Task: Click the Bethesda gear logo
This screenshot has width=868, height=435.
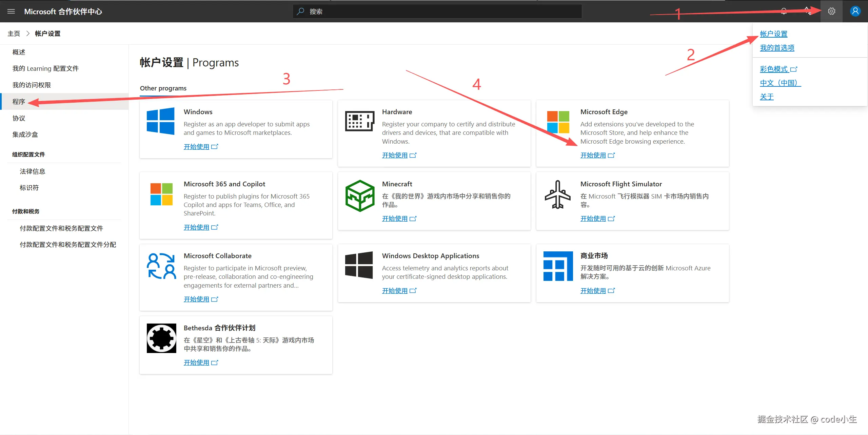Action: point(161,338)
